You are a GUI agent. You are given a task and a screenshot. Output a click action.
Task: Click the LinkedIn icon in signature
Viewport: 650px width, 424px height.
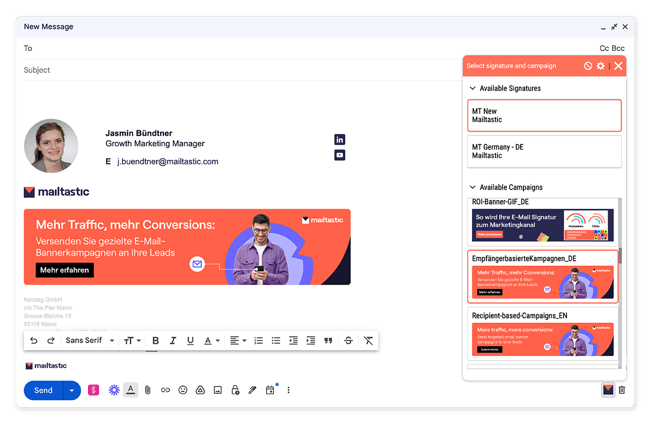[340, 140]
